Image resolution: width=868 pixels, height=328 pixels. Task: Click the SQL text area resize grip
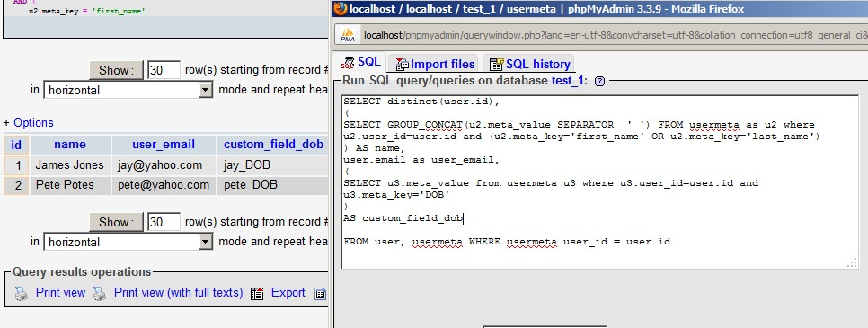[x=853, y=263]
